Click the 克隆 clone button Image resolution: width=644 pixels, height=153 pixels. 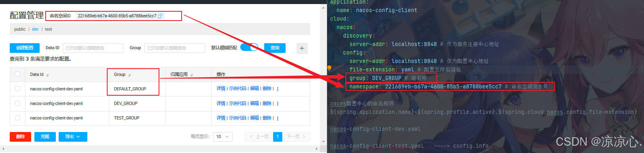coord(45,137)
